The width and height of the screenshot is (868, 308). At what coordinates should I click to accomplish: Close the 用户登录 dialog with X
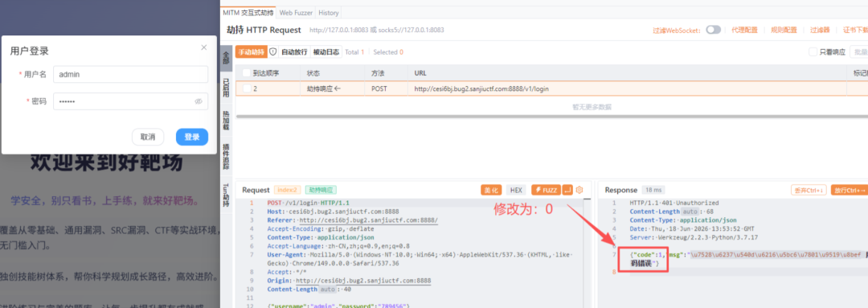pyautogui.click(x=203, y=47)
